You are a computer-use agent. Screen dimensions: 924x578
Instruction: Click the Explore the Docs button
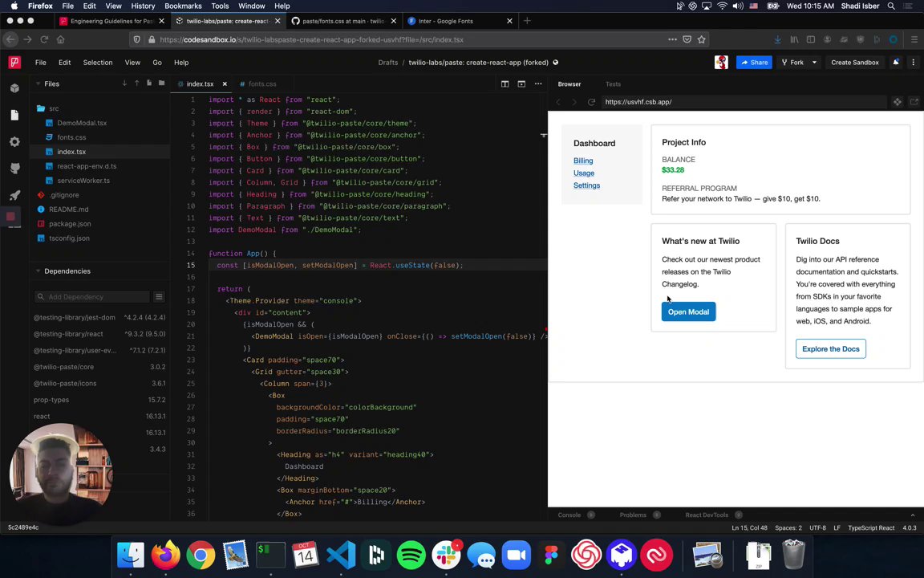pos(830,348)
